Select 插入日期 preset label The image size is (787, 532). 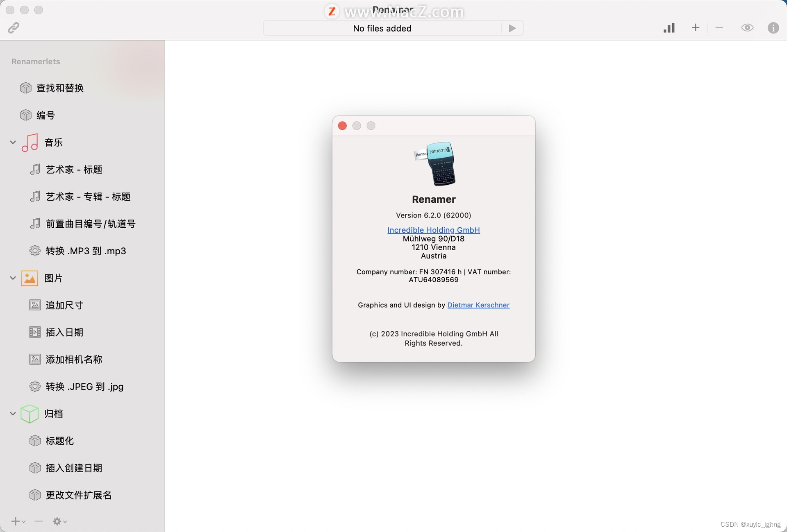[x=64, y=332]
